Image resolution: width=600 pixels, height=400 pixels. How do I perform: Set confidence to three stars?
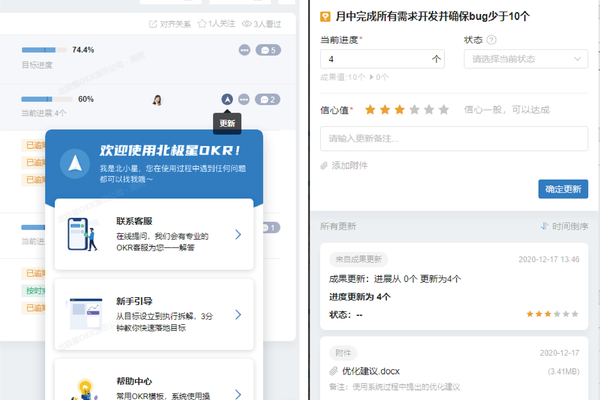tap(399, 110)
